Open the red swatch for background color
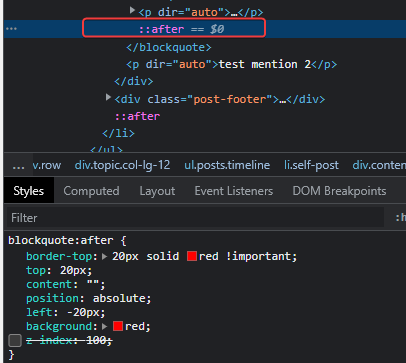Image resolution: width=406 pixels, height=363 pixels. coord(118,326)
